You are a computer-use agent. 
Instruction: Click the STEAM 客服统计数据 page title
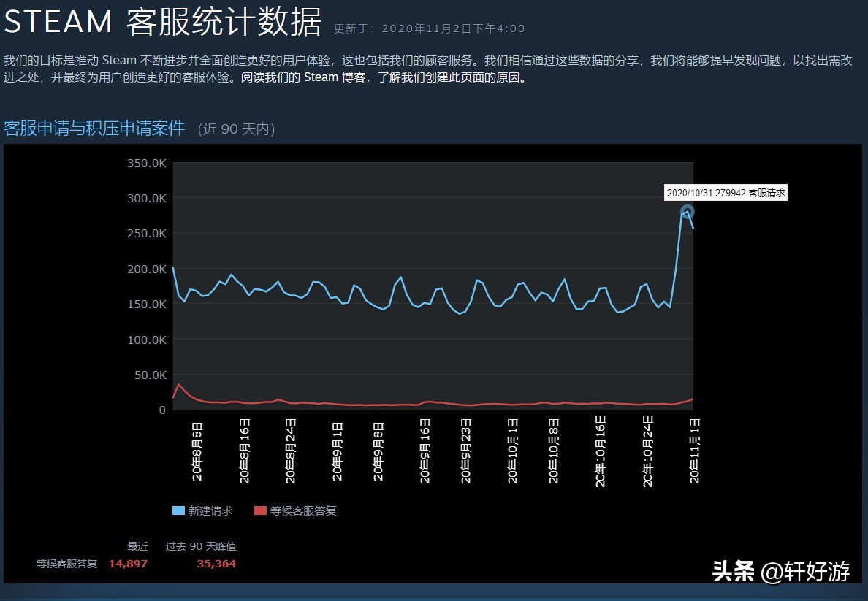[162, 22]
